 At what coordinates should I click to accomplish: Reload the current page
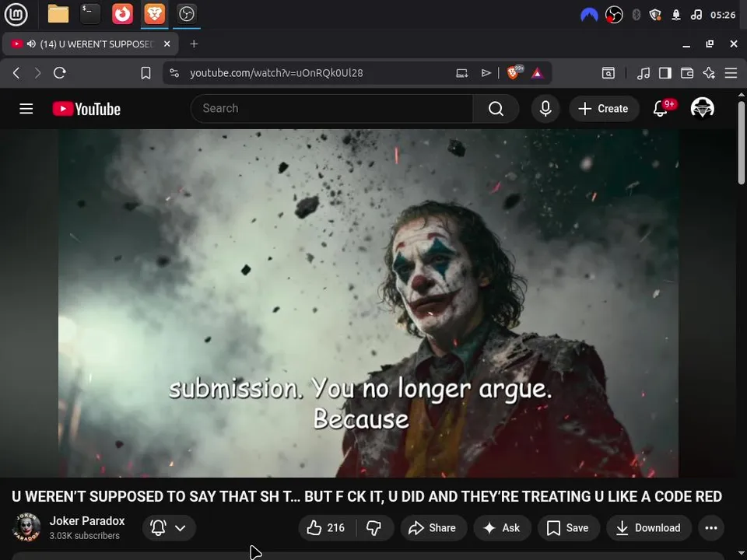coord(60,73)
